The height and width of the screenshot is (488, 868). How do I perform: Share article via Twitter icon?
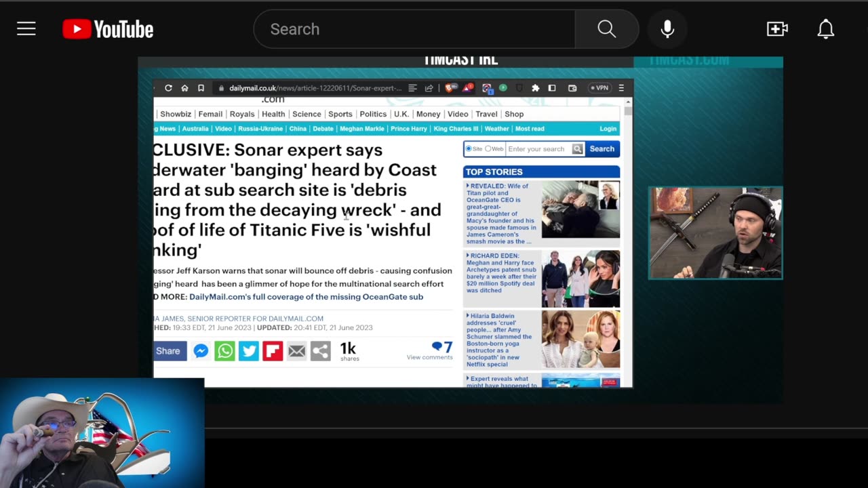tap(249, 351)
